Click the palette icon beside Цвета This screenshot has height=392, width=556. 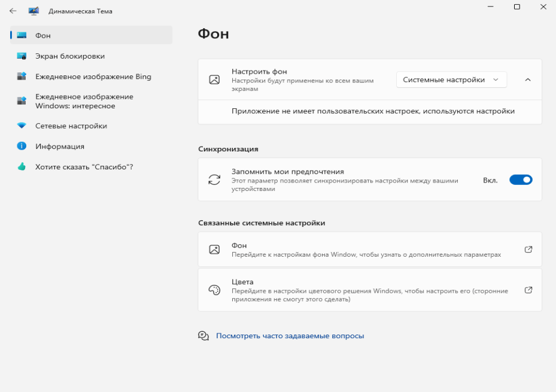pos(214,290)
